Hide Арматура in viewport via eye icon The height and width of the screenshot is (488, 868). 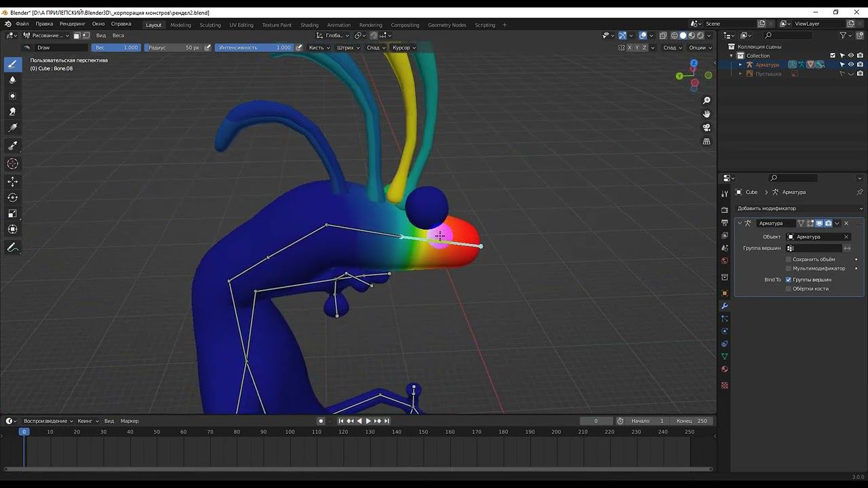(x=851, y=64)
